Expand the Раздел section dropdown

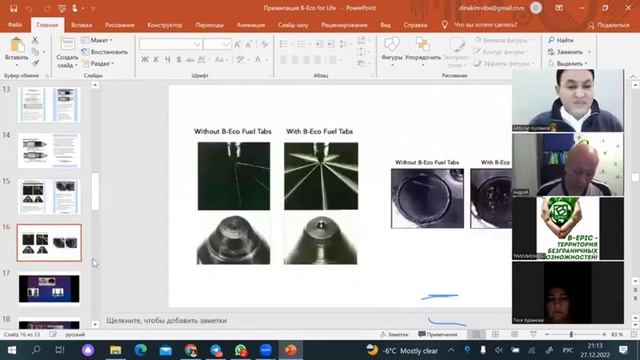(x=98, y=63)
